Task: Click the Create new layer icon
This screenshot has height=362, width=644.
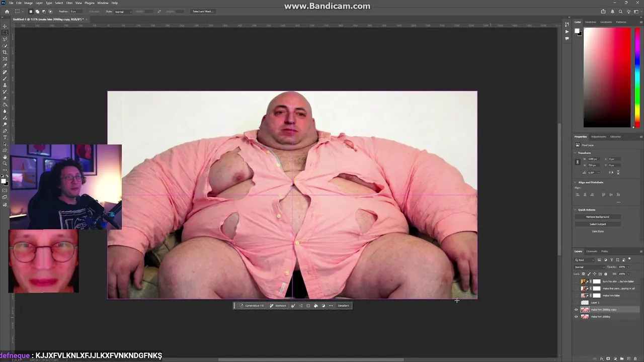Action: click(628, 358)
